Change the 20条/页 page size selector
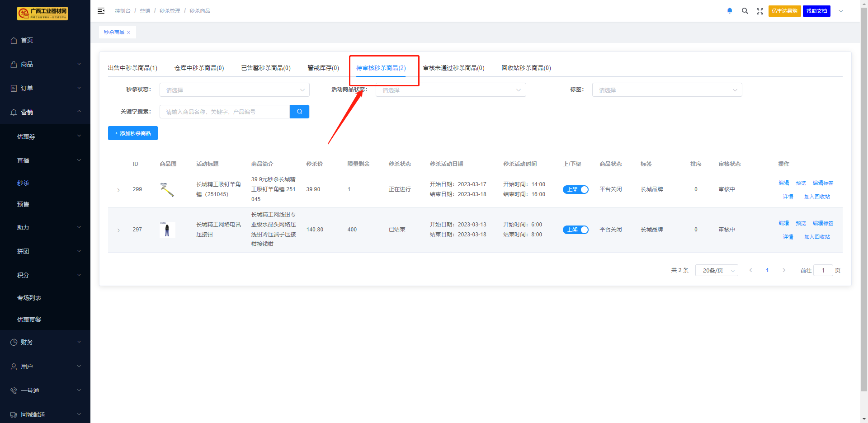The image size is (868, 423). pyautogui.click(x=717, y=270)
